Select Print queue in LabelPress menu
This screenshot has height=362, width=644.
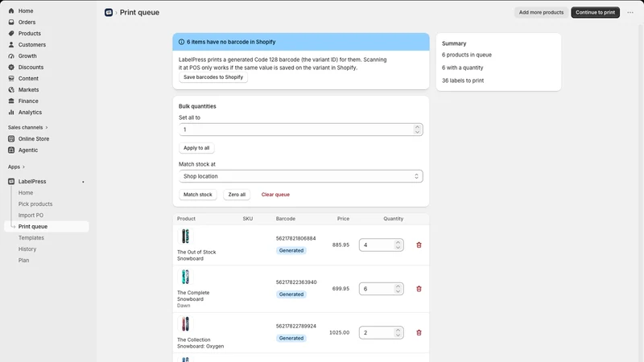coord(47,227)
